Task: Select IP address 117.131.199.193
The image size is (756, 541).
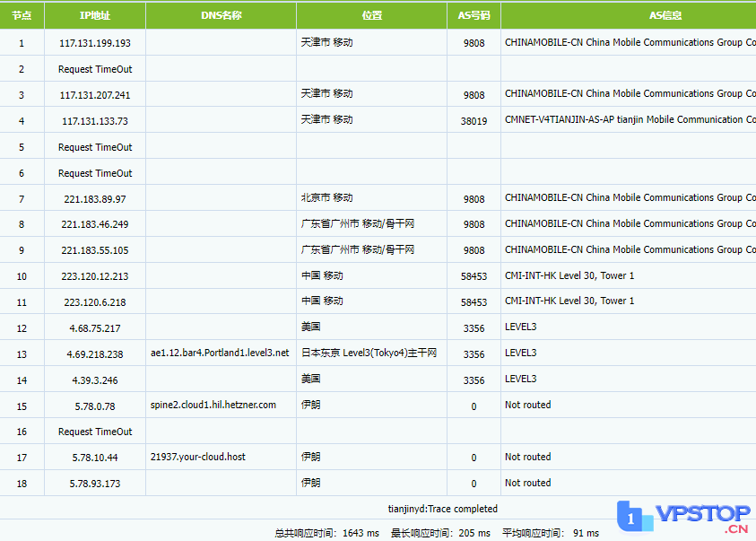Action: pos(95,43)
